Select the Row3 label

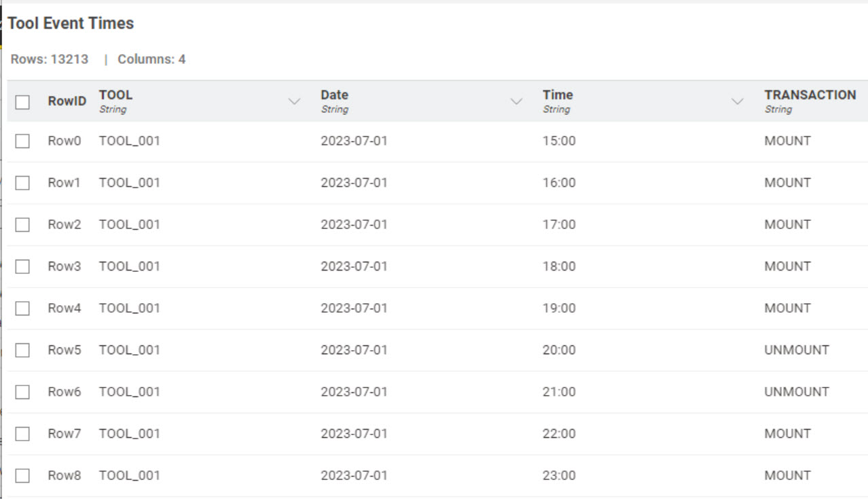(x=65, y=266)
